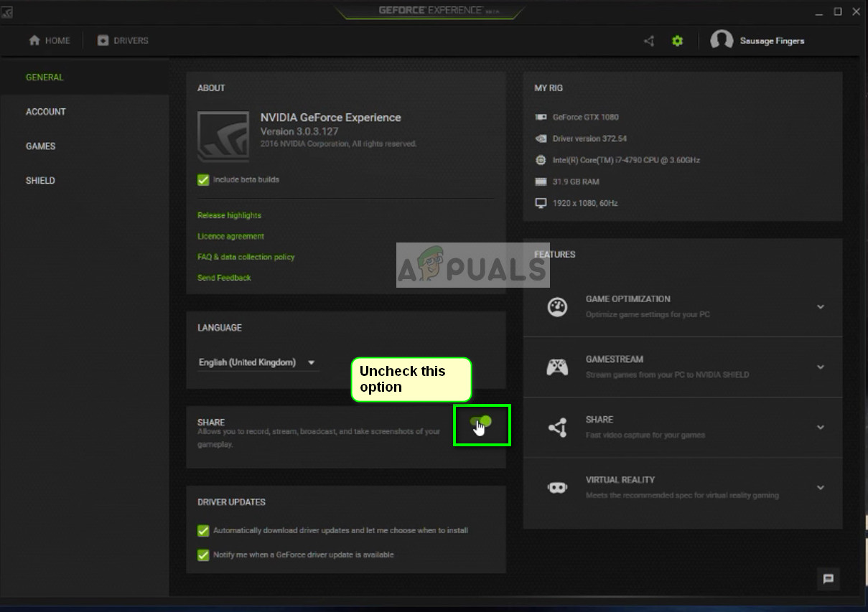This screenshot has height=612, width=868.
Task: Click the Sausage Fingers username
Action: click(772, 41)
